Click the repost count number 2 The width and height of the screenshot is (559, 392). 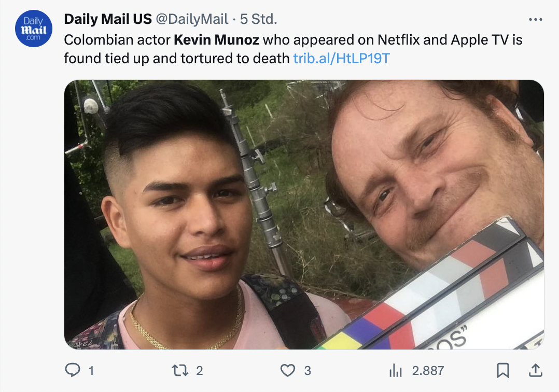(x=200, y=370)
